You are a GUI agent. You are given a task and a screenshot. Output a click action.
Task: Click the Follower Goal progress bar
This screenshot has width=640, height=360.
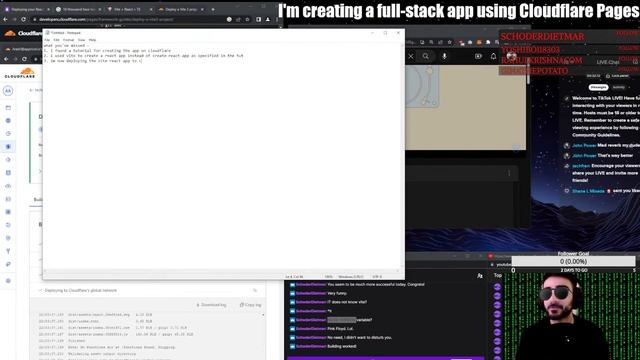(573, 261)
